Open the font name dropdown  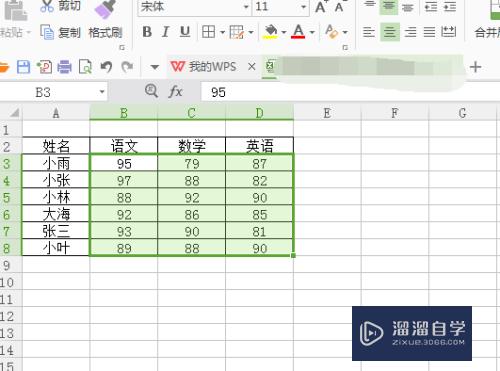point(246,6)
